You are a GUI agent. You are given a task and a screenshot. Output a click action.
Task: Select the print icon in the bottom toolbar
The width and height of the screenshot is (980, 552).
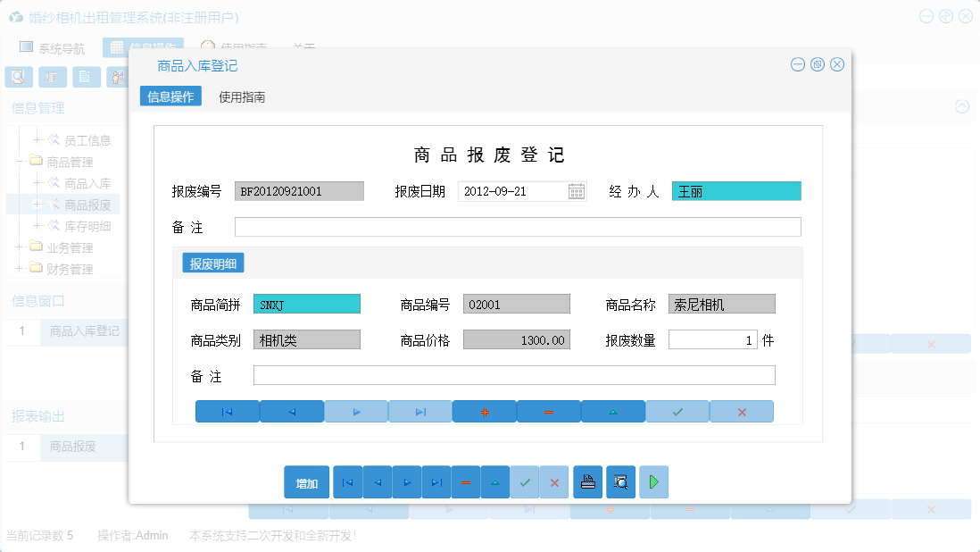pos(587,481)
